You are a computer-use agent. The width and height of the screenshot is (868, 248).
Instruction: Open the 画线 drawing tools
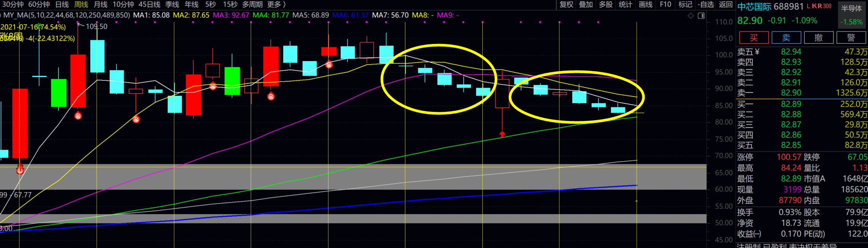click(645, 5)
